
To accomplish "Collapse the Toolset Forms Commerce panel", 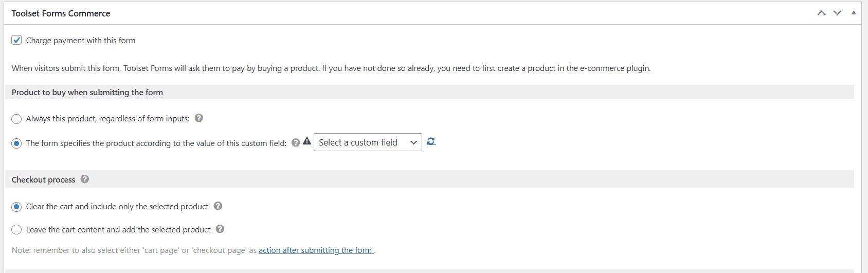I will tap(854, 13).
